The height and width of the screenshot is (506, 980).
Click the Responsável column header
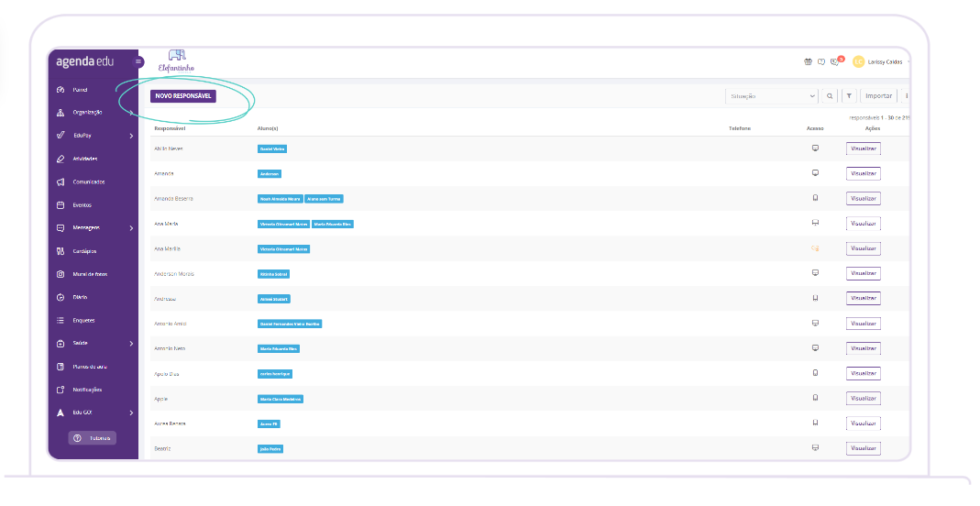coord(170,128)
